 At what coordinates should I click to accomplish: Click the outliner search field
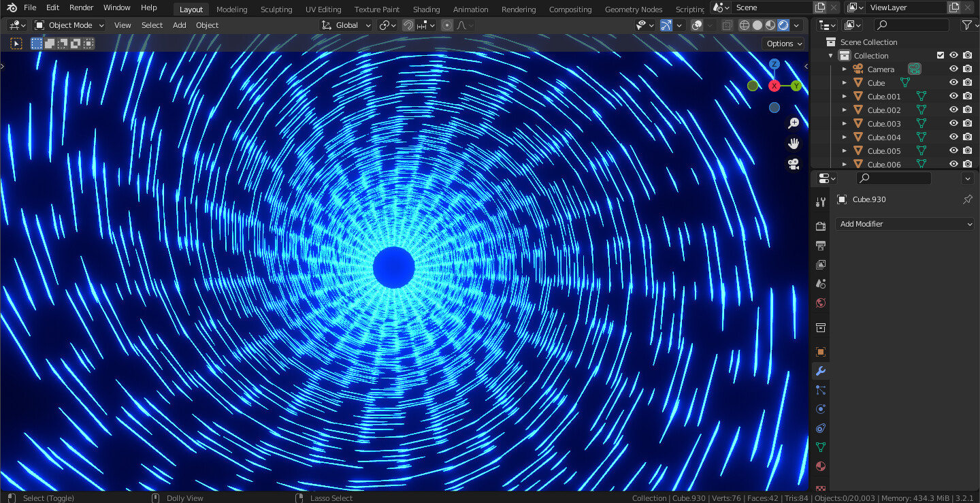(x=911, y=25)
